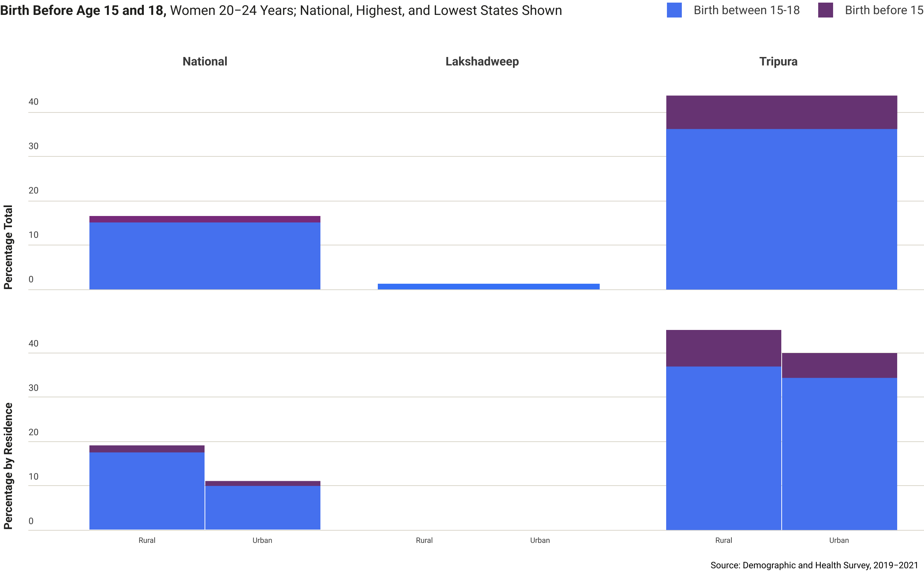
Task: Select the Tripura total purple bar segment
Action: [x=781, y=112]
